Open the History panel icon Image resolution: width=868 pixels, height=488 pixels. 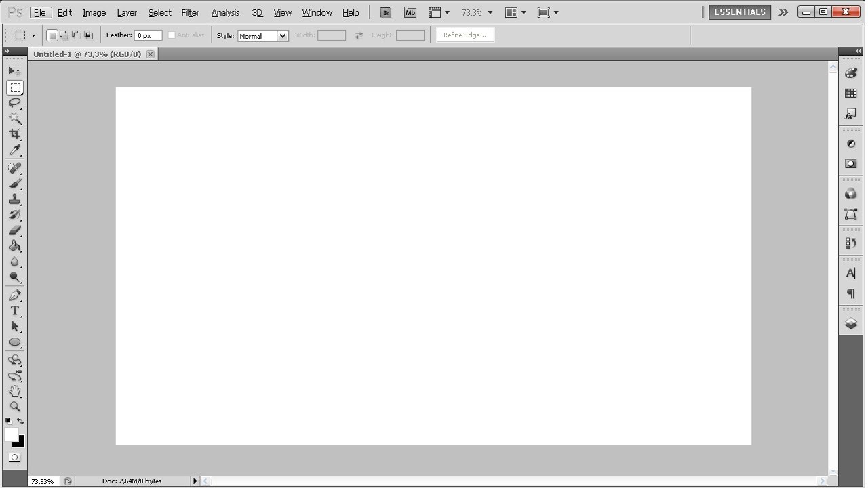851,243
